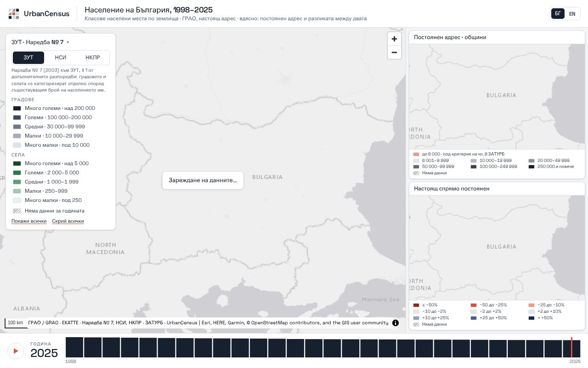Select the 1998 bar in the timeline
588x368 pixels.
[x=74, y=347]
